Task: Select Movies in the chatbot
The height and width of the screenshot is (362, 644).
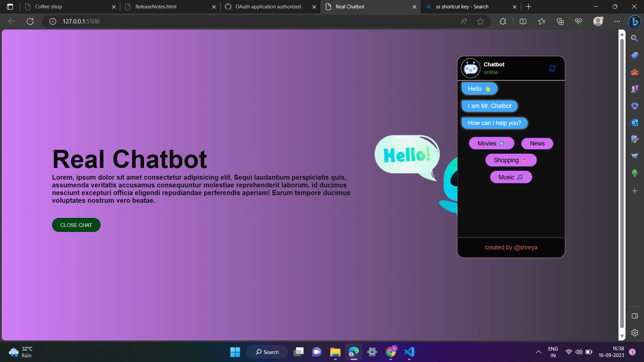Action: [x=491, y=143]
